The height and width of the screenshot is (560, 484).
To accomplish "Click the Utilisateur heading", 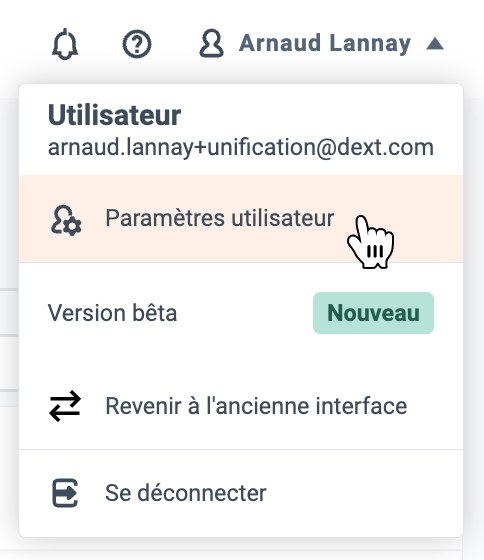I will [x=114, y=115].
